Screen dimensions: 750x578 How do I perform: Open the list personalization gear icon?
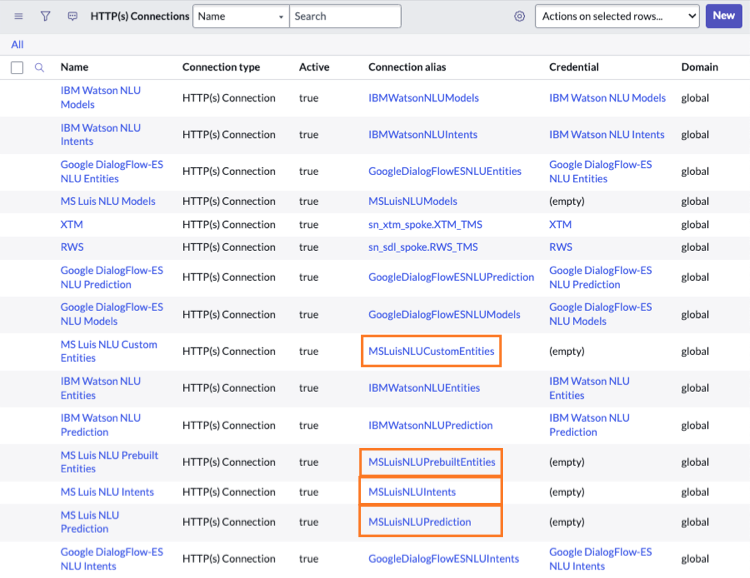519,16
